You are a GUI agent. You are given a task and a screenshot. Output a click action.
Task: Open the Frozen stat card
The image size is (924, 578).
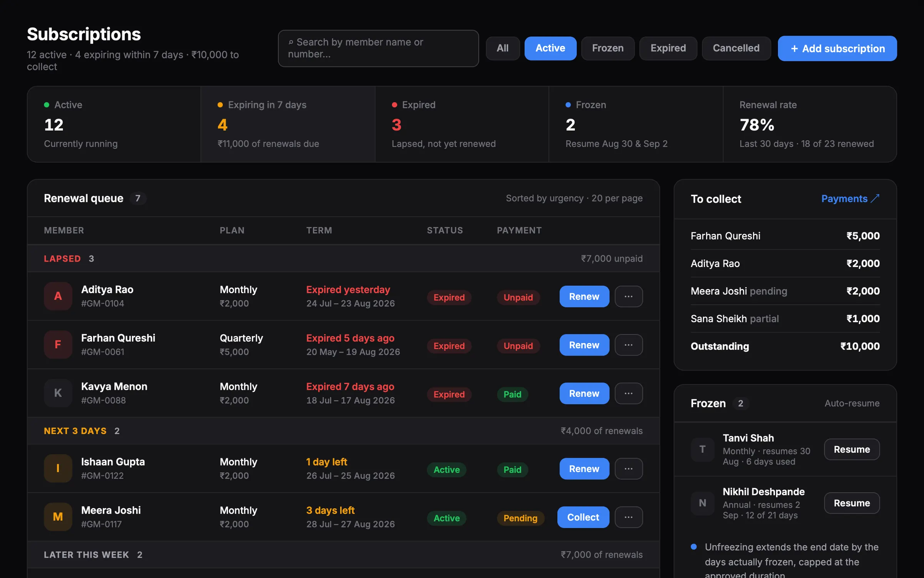pyautogui.click(x=636, y=124)
